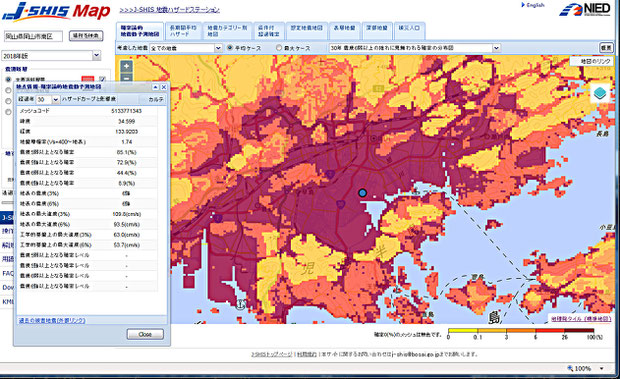The height and width of the screenshot is (379, 620).
Task: Click the red legend swatch in left panel
Action: 87,79
